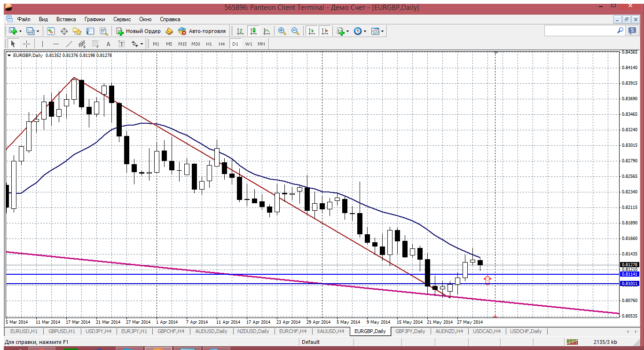This screenshot has height=350, width=644.
Task: Toggle candlestick chart display mode
Action: (x=253, y=31)
